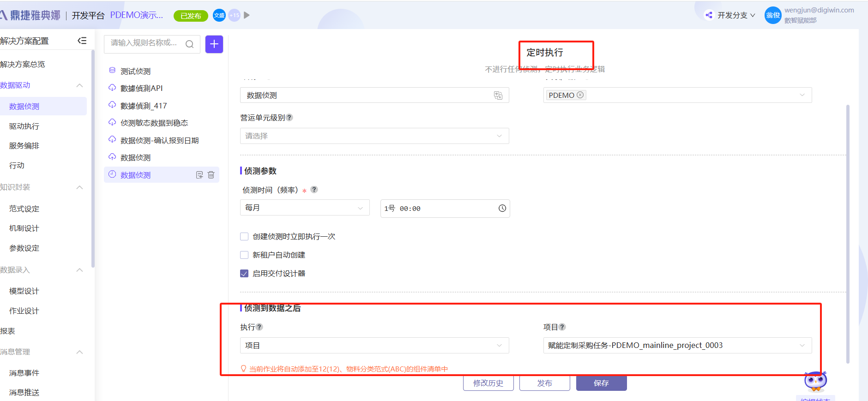Click the branch icon beside 开发分支
The height and width of the screenshot is (401, 868).
(709, 15)
